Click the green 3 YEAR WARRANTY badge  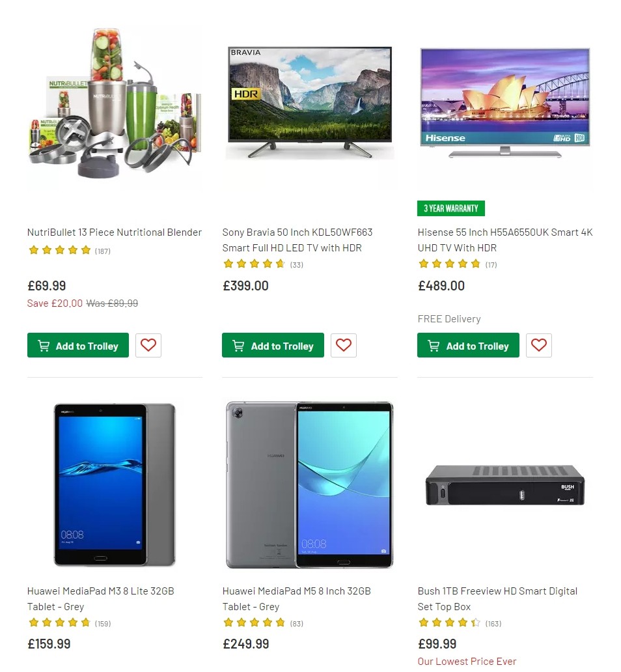click(451, 208)
